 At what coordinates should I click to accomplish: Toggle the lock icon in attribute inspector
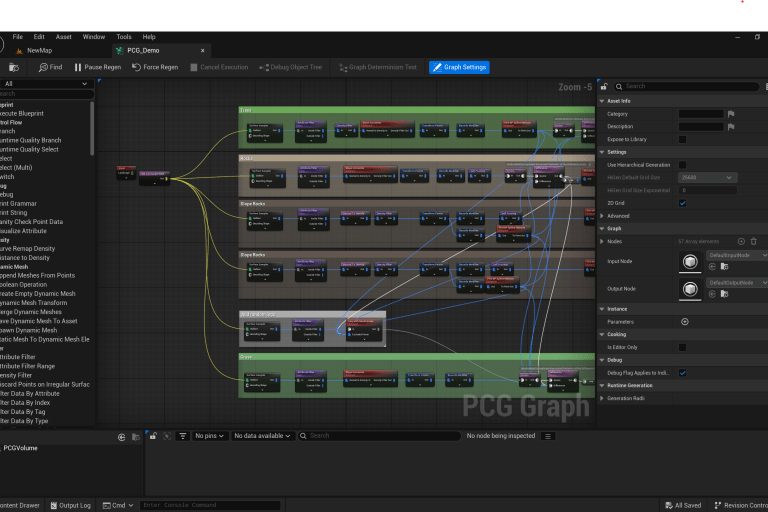tap(153, 436)
